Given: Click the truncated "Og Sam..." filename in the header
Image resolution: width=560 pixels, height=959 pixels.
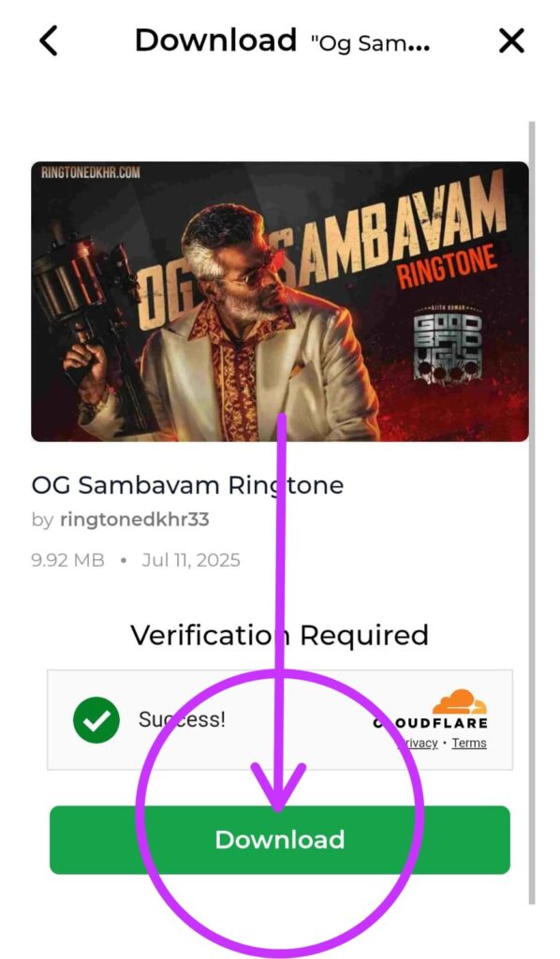Looking at the screenshot, I should coord(370,44).
